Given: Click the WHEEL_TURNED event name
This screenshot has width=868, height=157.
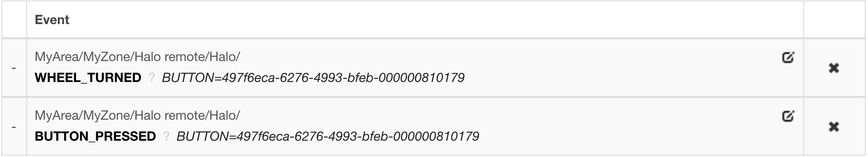Looking at the screenshot, I should tap(88, 78).
